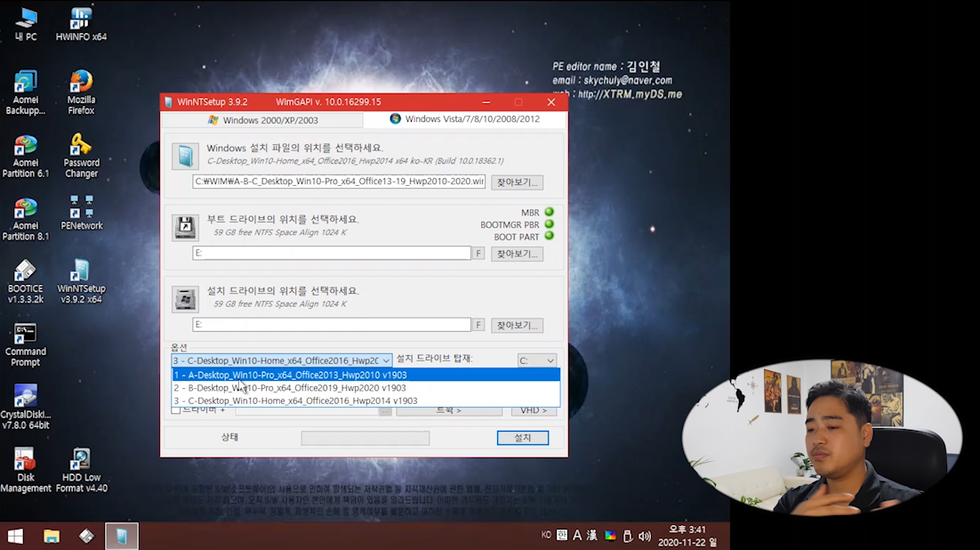Switch to Windows Vista/7/8/10/2008/2012 tab
Viewport: 980px width, 550px height.
[x=464, y=119]
